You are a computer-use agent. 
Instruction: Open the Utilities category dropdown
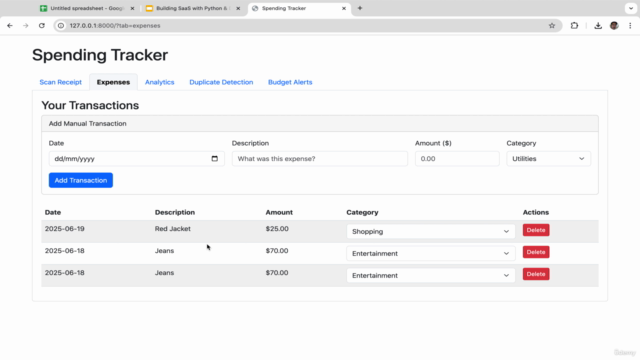549,158
